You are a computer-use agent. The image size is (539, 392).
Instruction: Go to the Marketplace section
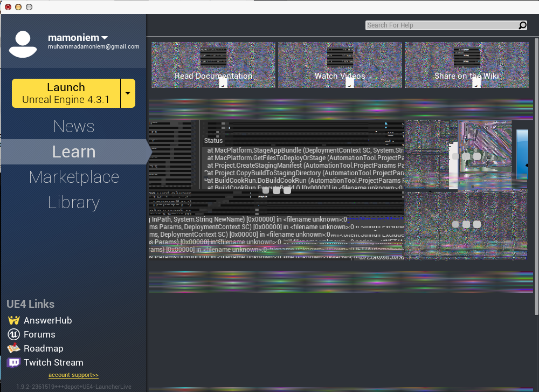[x=74, y=177]
